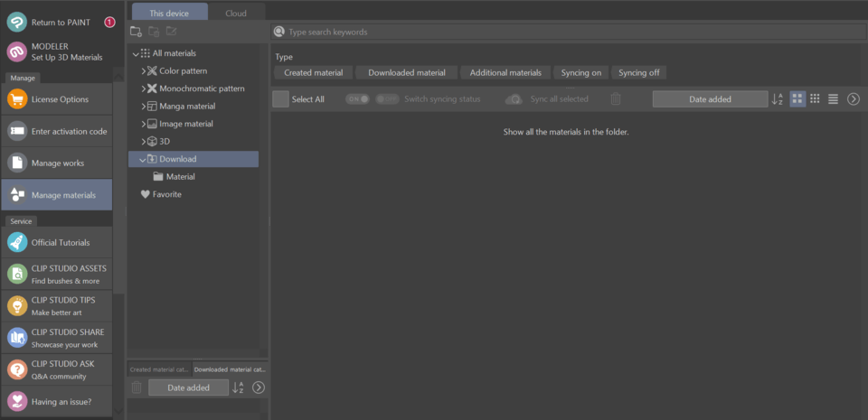The width and height of the screenshot is (868, 420).
Task: Check the Select All checkbox
Action: coord(280,99)
